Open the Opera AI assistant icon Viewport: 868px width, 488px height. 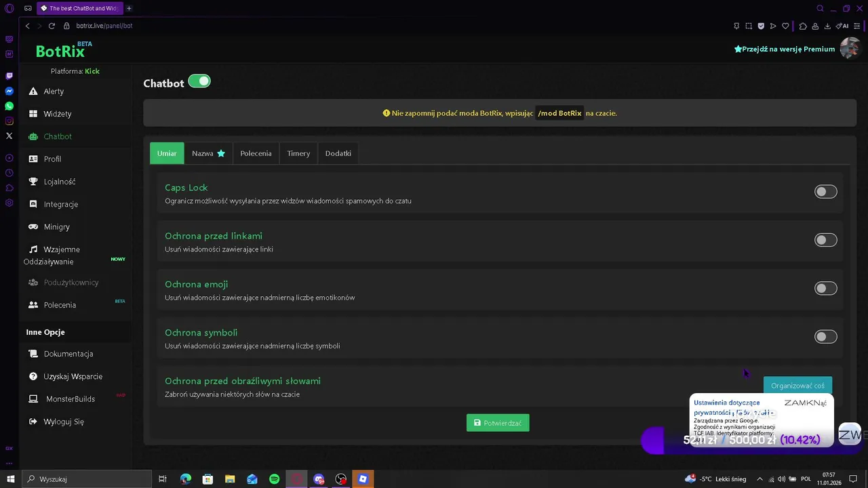842,26
